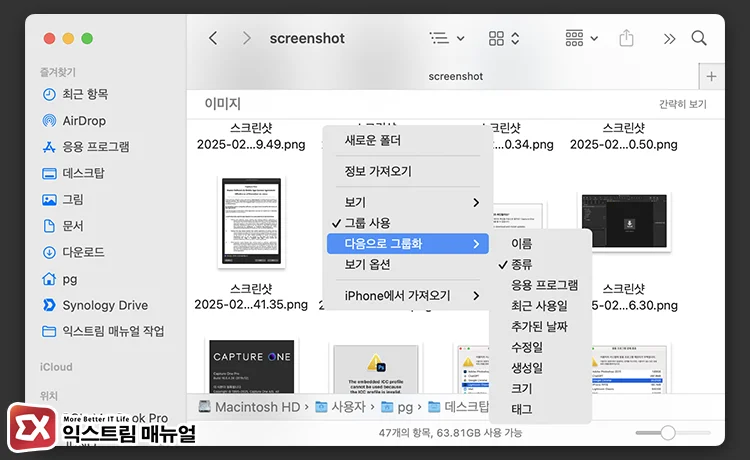This screenshot has height=460, width=750.
Task: Click 간략히 보기 link
Action: click(x=683, y=104)
